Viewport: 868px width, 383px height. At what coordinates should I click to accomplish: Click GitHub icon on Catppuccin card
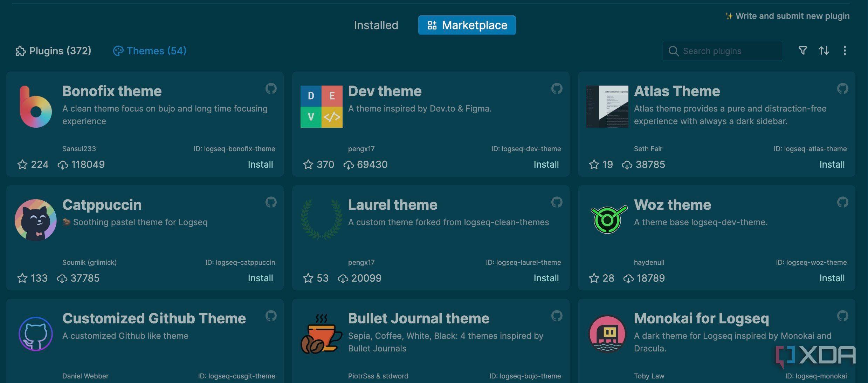coord(271,202)
